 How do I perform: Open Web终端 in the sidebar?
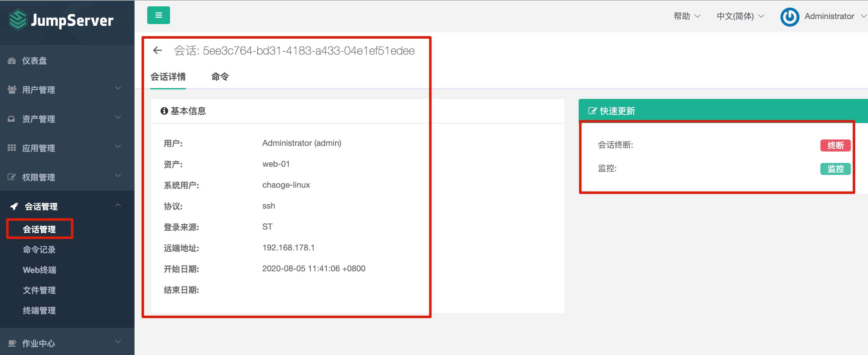coord(39,270)
